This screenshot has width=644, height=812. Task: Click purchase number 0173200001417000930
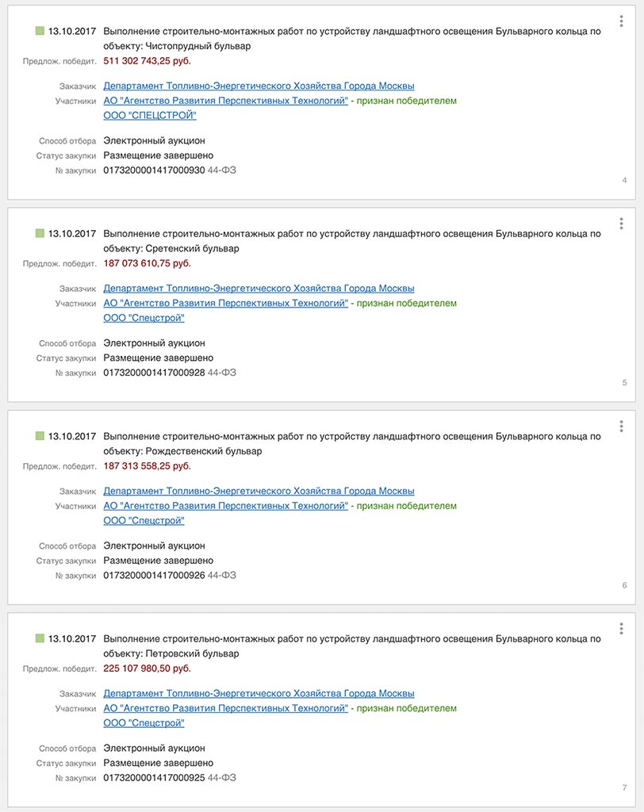(154, 170)
